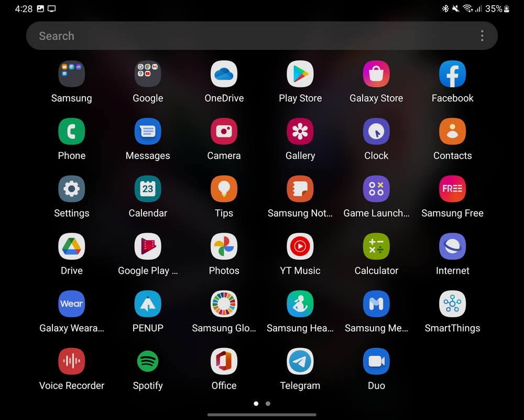The height and width of the screenshot is (420, 524).
Task: Open Voice Recorder
Action: click(71, 361)
